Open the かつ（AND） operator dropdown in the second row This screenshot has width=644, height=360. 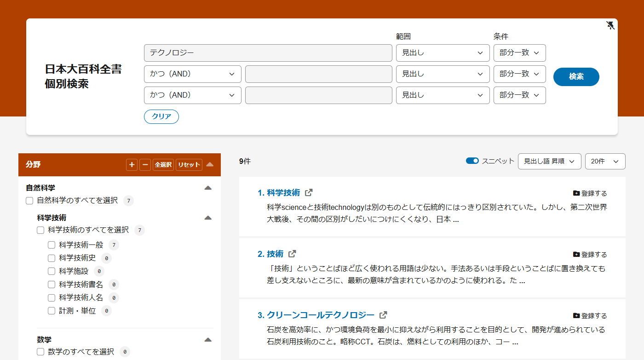click(193, 74)
